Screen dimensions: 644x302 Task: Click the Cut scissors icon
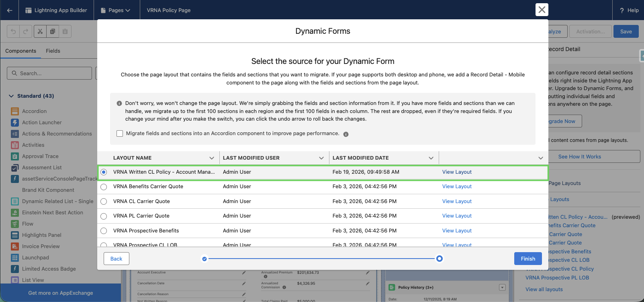40,31
